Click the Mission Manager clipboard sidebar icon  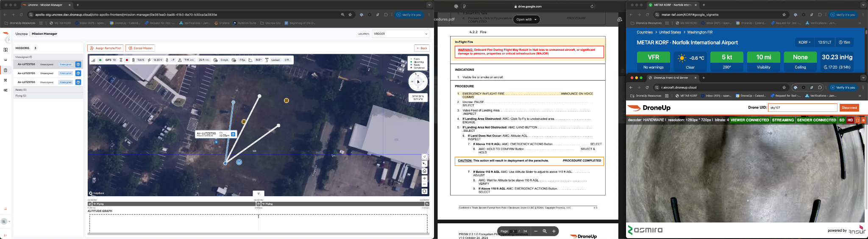[6, 70]
